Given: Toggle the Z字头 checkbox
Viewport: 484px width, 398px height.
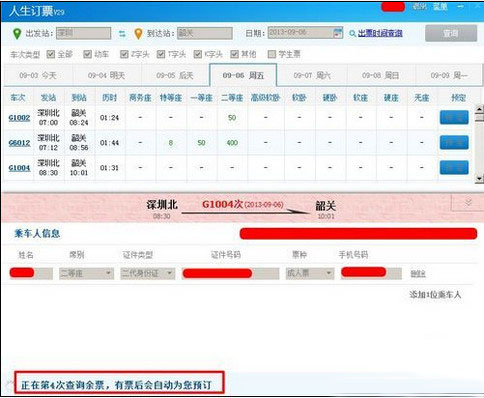Looking at the screenshot, I should (x=124, y=54).
